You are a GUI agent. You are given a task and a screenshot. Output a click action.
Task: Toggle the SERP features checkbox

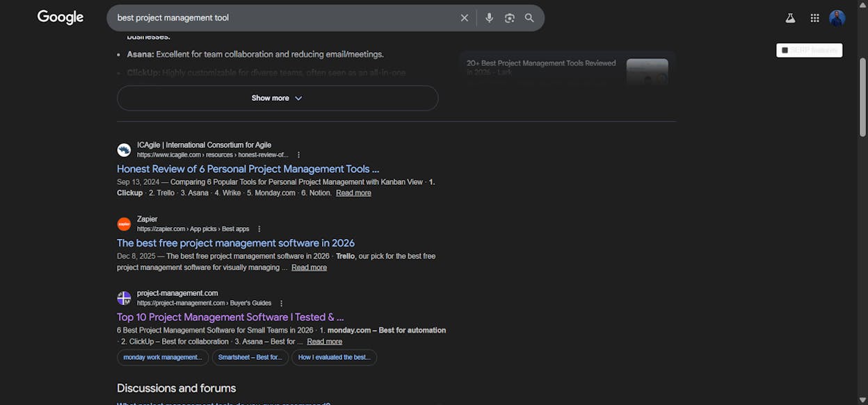[785, 50]
